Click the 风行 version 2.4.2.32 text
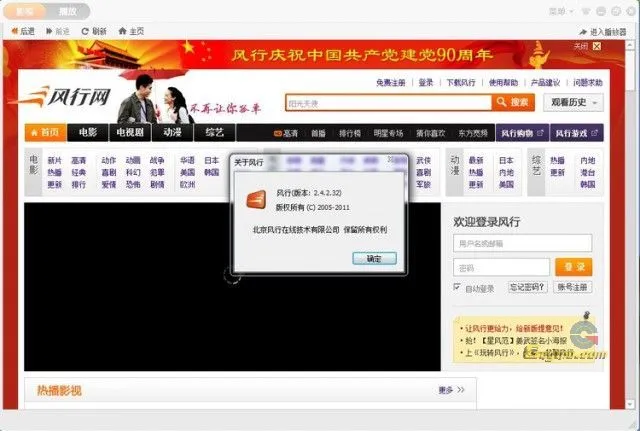640x431 pixels. tap(309, 193)
